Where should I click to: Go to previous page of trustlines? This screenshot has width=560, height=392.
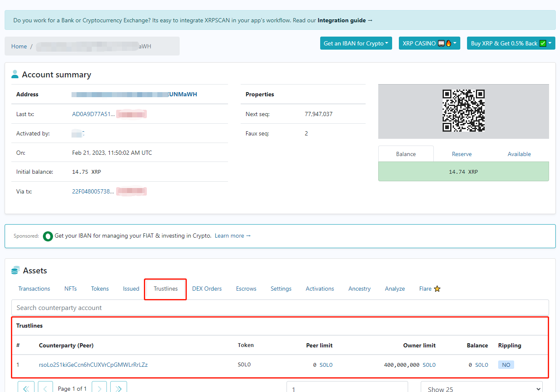pos(45,388)
